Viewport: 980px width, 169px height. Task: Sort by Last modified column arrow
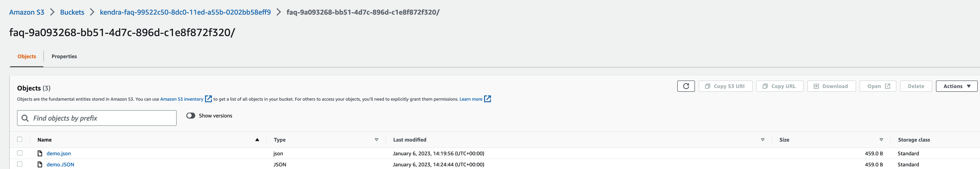click(762, 140)
